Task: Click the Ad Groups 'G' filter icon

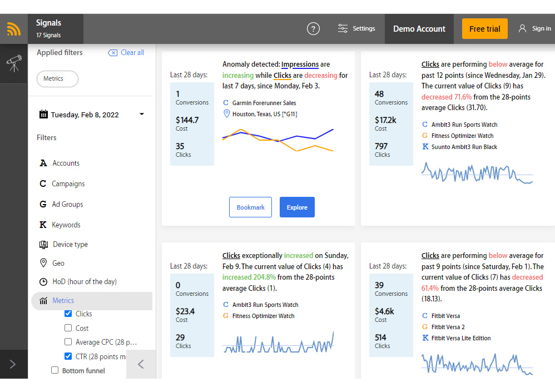Action: (x=43, y=204)
